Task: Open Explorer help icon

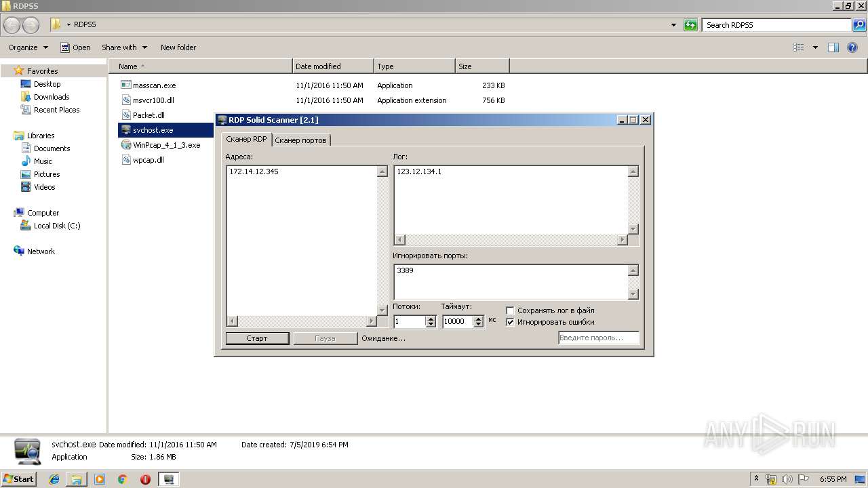Action: pyautogui.click(x=852, y=47)
